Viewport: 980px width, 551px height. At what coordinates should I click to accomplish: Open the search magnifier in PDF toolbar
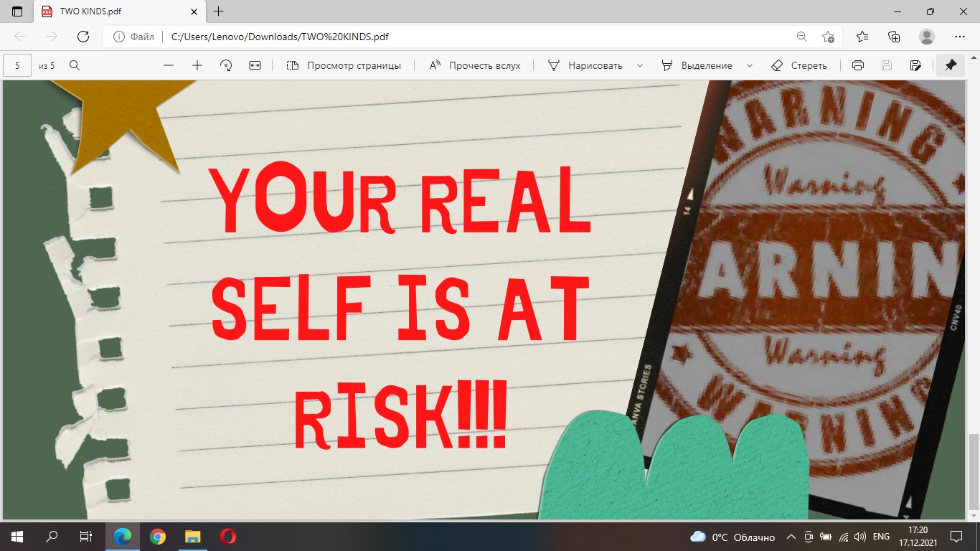click(75, 65)
